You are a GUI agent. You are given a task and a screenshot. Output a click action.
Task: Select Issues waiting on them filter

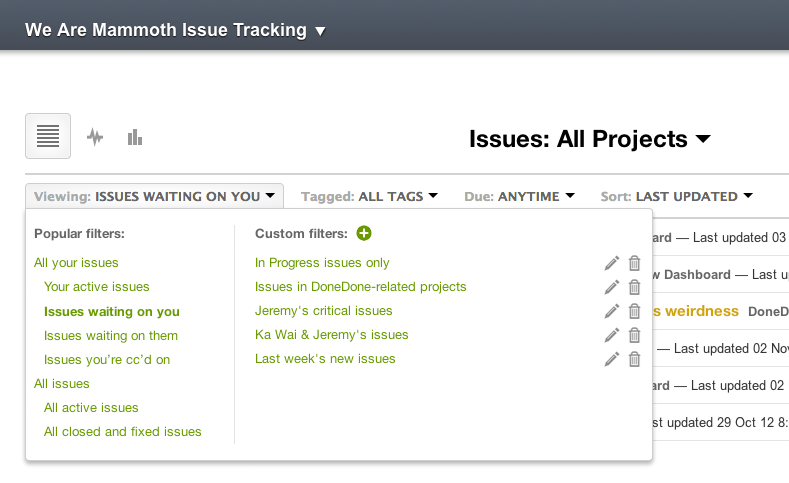[x=111, y=335]
